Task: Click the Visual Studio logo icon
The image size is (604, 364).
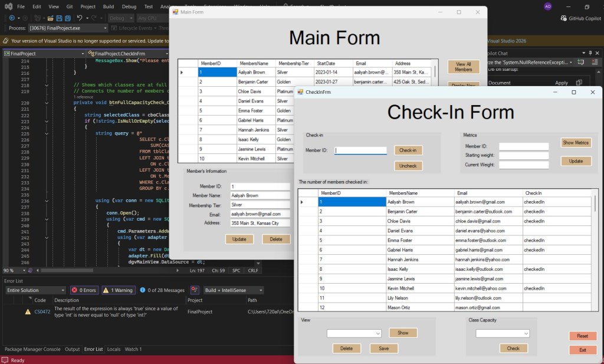Action: coord(8,6)
